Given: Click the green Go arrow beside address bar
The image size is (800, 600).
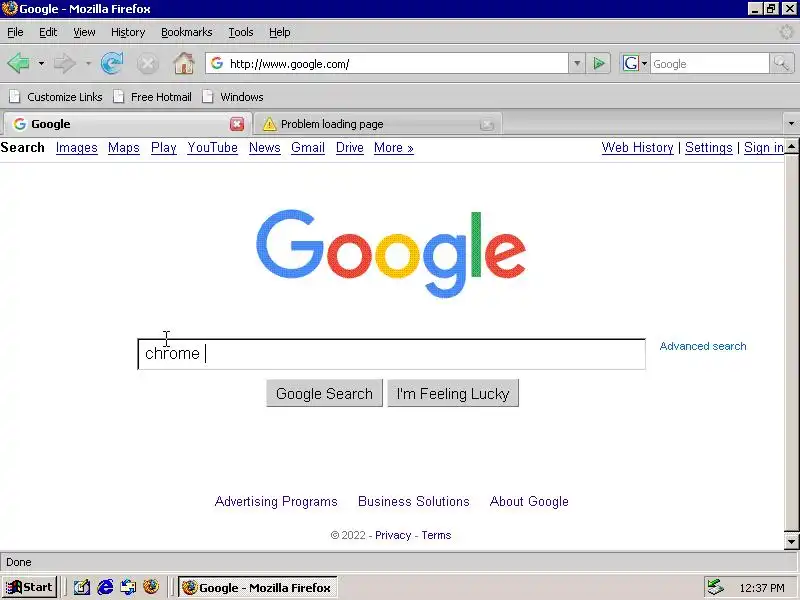Looking at the screenshot, I should pyautogui.click(x=598, y=64).
